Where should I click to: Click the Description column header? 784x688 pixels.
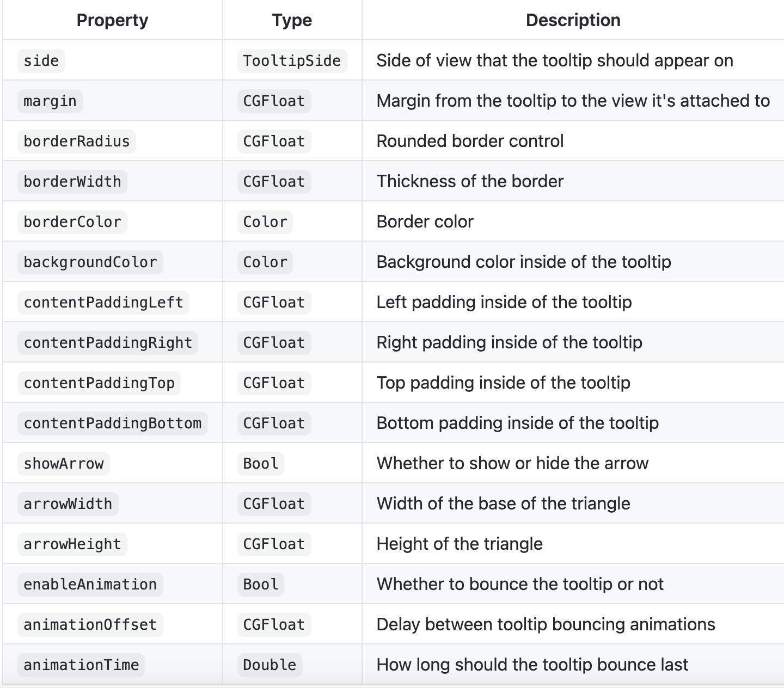(x=573, y=20)
